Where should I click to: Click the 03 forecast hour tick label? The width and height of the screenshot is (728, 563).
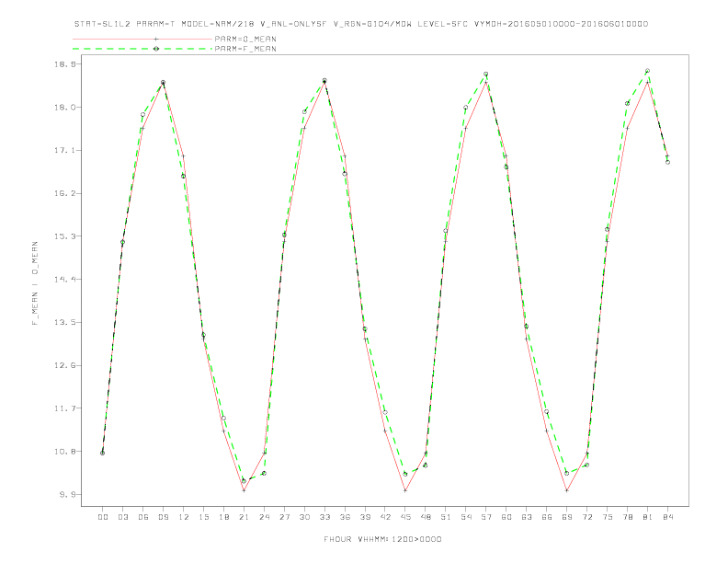[122, 517]
